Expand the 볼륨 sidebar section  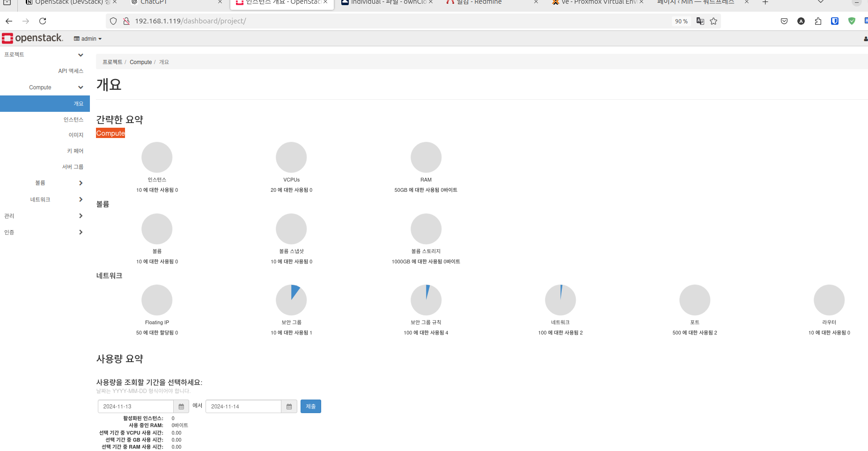point(80,183)
